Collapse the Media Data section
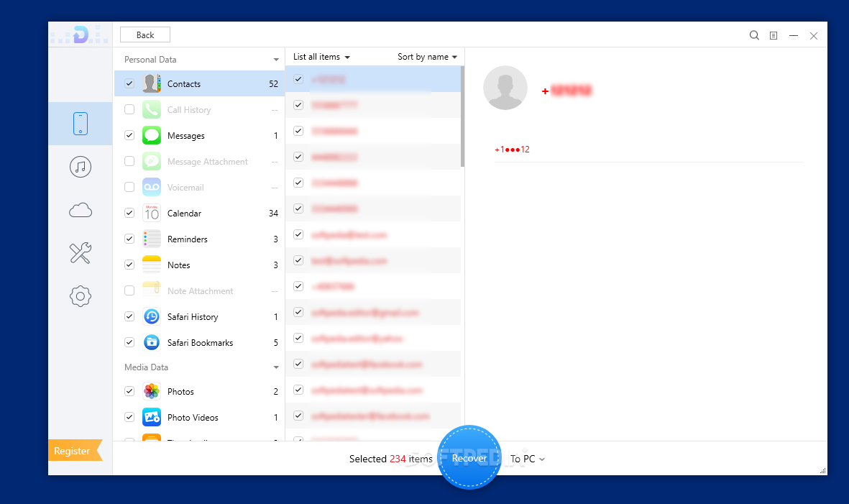The height and width of the screenshot is (504, 849). tap(276, 367)
